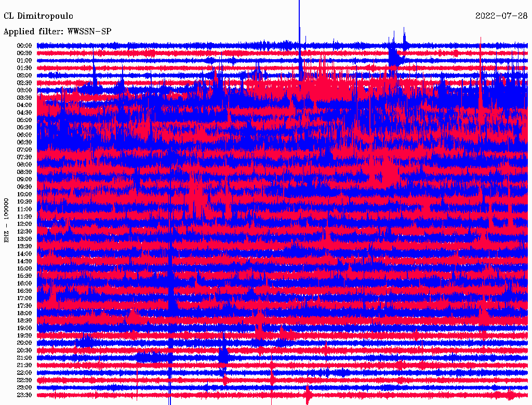This screenshot has width=532, height=405.
Task: Select the 20:00 time label
Action: [24, 343]
